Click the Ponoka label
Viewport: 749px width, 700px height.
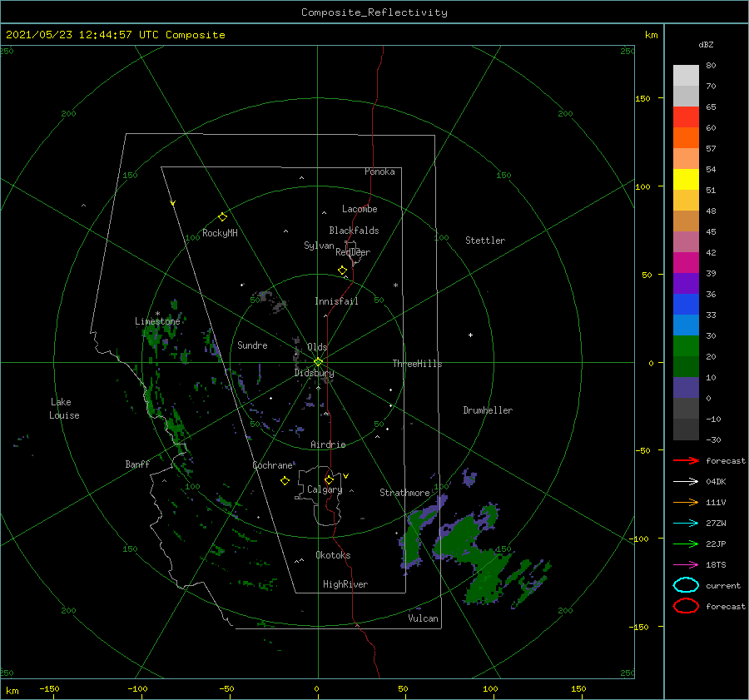[x=379, y=171]
